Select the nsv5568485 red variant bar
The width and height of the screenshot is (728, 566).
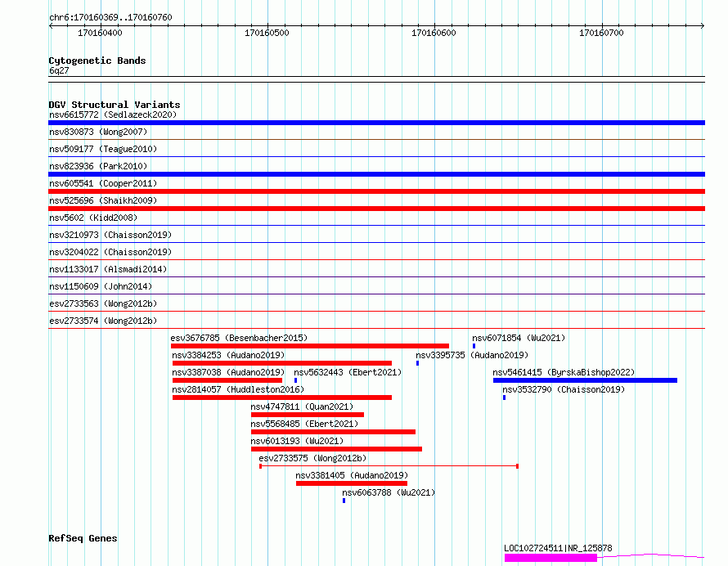(334, 432)
